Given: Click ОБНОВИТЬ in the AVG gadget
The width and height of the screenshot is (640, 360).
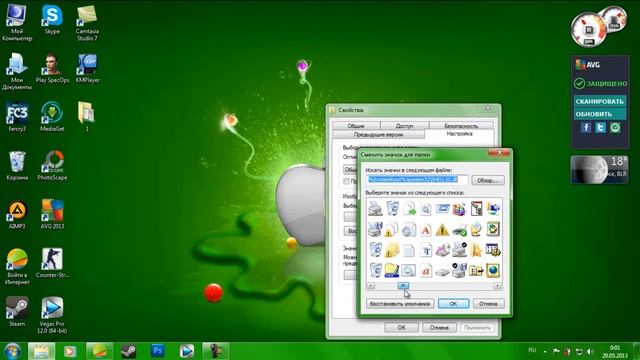Looking at the screenshot, I should 600,114.
